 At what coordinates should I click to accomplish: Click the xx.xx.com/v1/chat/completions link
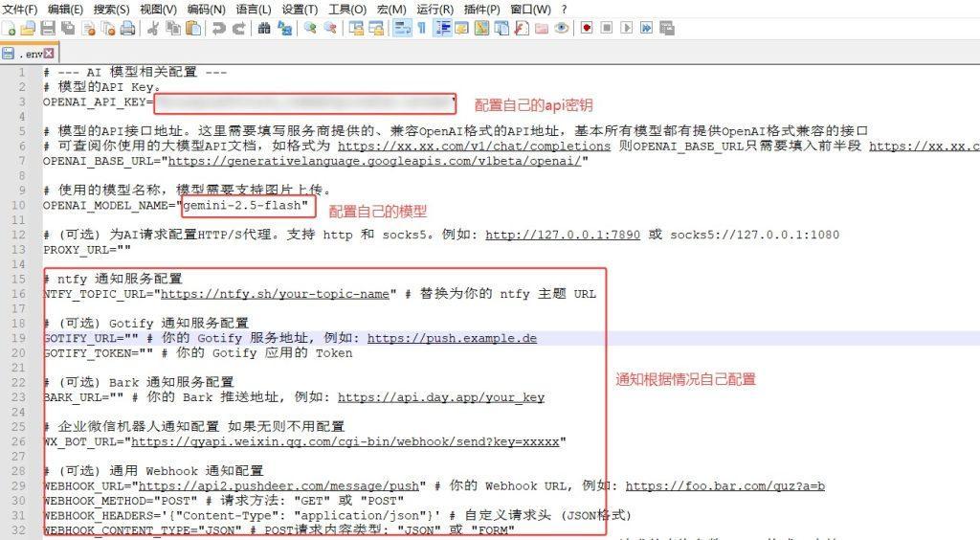474,146
